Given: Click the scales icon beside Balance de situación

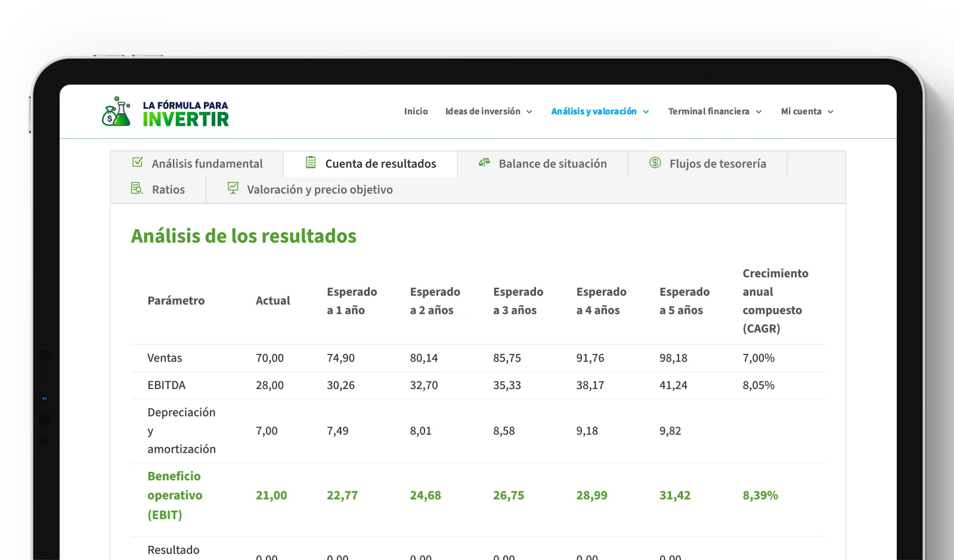Looking at the screenshot, I should (x=484, y=162).
